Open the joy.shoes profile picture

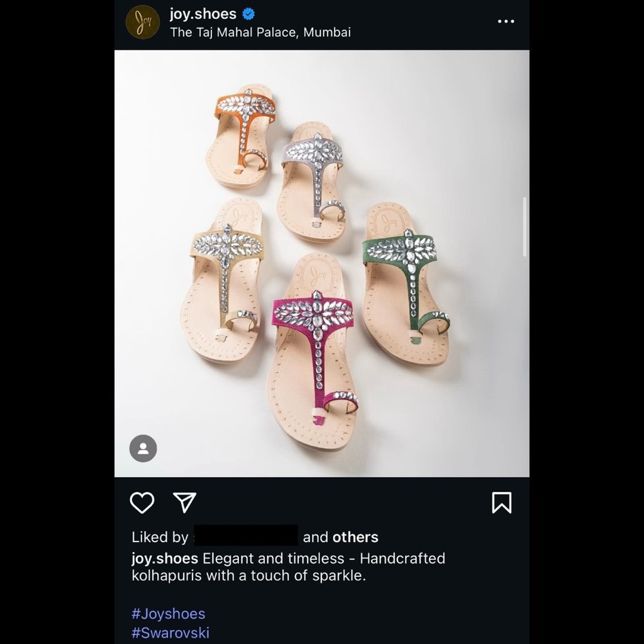[142, 22]
